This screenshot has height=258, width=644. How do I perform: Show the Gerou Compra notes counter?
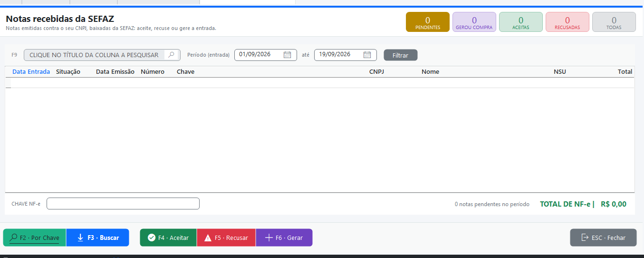(x=474, y=22)
